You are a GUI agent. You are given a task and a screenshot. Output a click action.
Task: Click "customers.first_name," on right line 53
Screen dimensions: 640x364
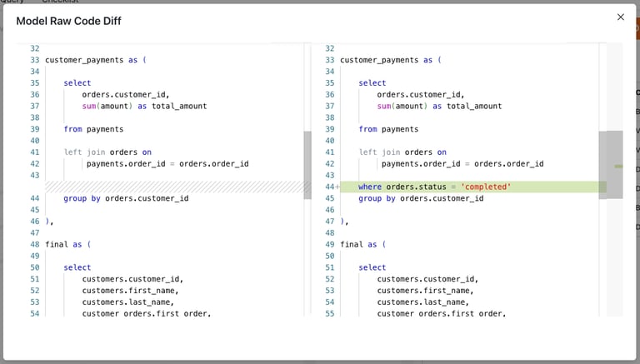pos(425,291)
